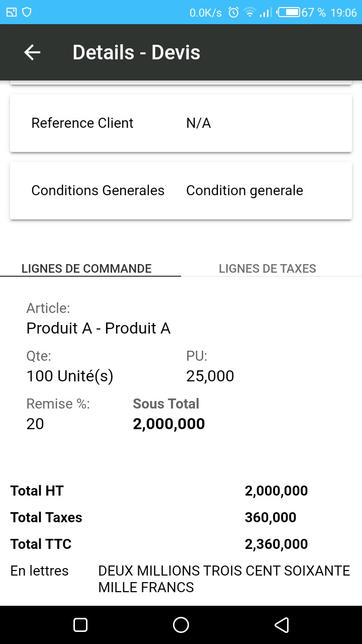The image size is (362, 644).
Task: Tap the amount in letters text
Action: click(224, 579)
